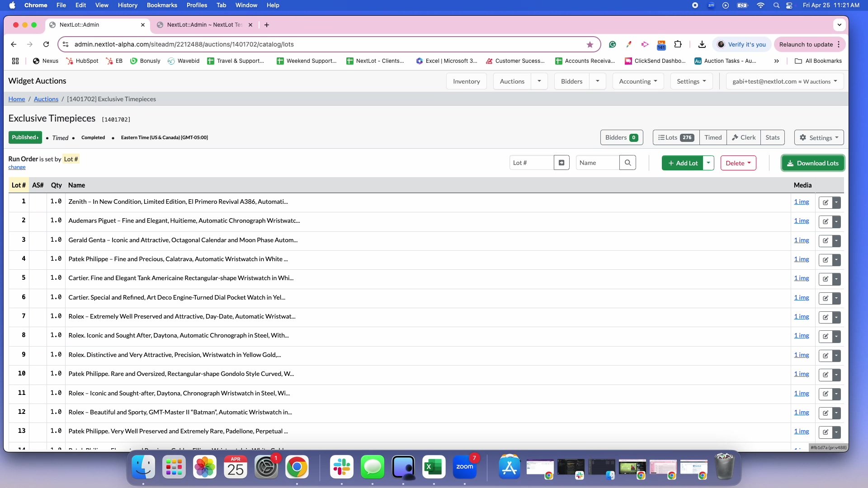Open the Delete dropdown menu

coord(738,163)
